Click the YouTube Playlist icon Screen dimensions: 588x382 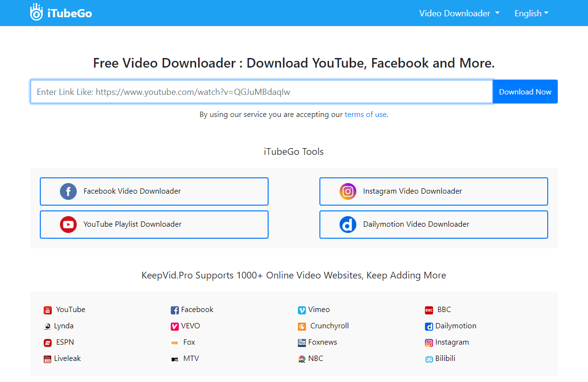68,224
